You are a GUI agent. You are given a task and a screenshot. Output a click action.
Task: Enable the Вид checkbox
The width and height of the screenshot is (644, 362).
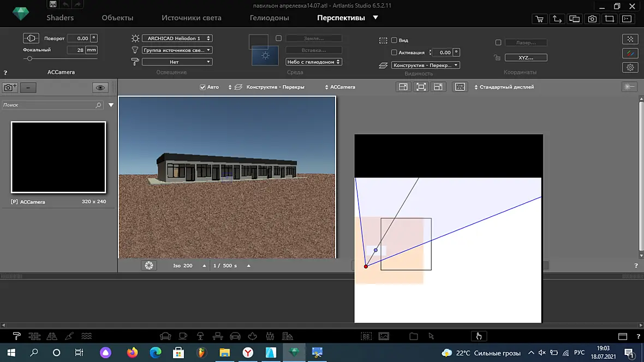394,40
